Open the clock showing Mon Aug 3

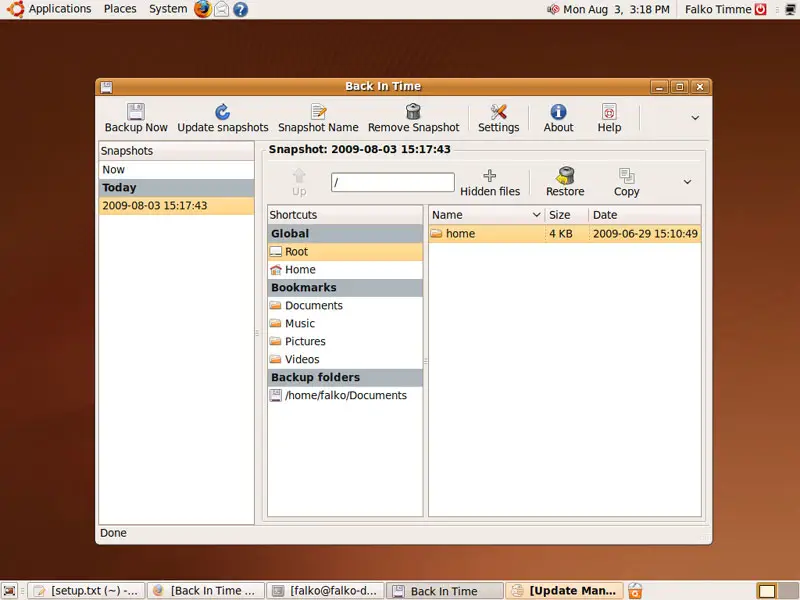(x=616, y=9)
